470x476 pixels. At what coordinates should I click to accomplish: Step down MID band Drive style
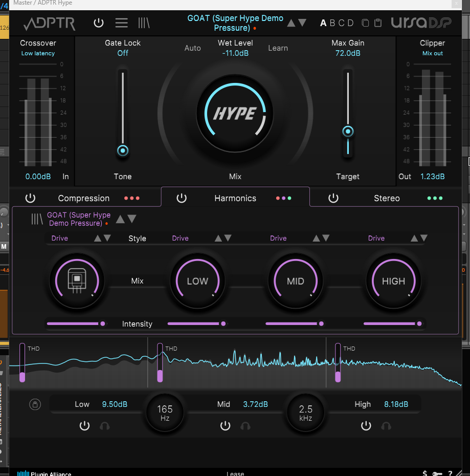pos(326,238)
